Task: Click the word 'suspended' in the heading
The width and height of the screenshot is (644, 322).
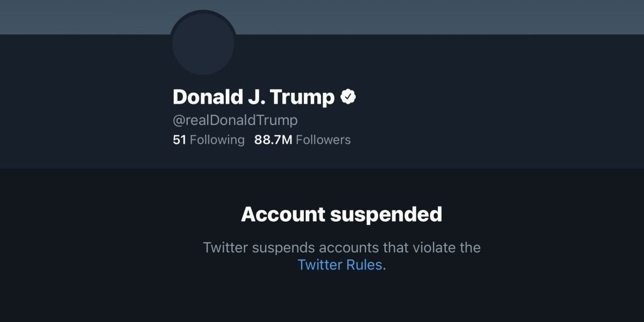Action: 386,214
